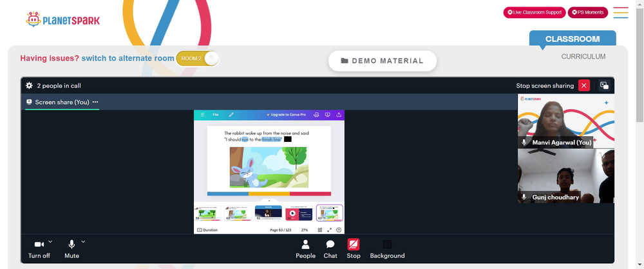The height and width of the screenshot is (269, 644).
Task: Open the CURRICULUM tab
Action: (x=583, y=57)
